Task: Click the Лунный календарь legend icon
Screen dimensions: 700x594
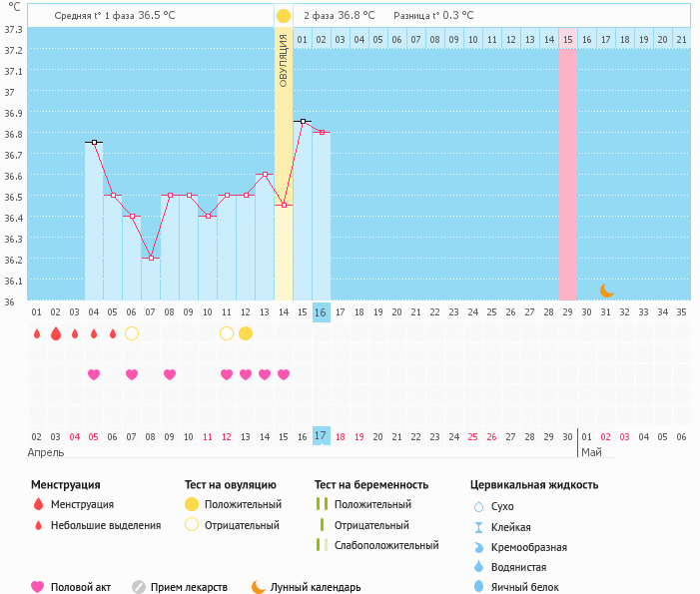Action: coord(259,587)
